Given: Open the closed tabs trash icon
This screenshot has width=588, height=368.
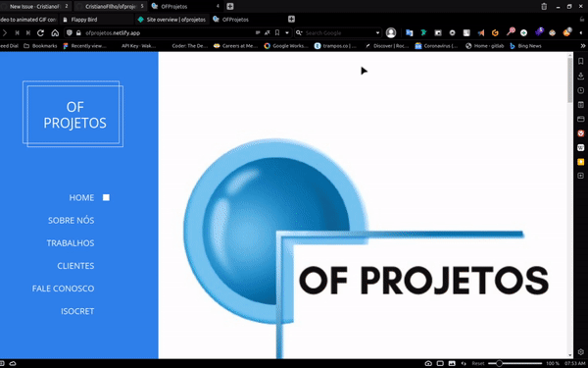Looking at the screenshot, I should [x=544, y=7].
